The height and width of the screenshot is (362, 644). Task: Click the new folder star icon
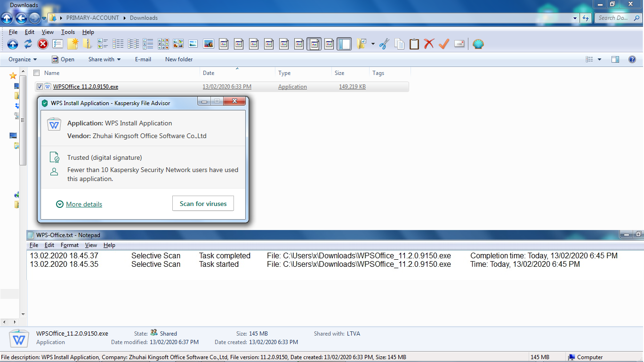[72, 44]
